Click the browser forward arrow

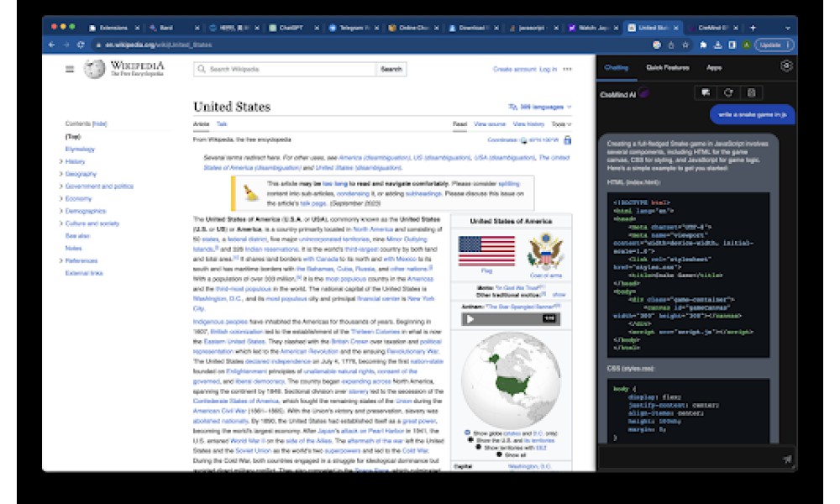(x=66, y=45)
